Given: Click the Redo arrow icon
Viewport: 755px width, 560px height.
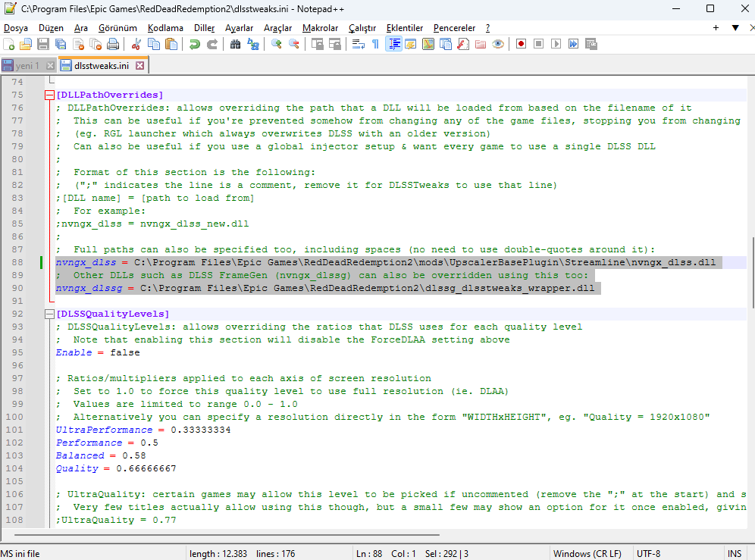Looking at the screenshot, I should pyautogui.click(x=211, y=44).
